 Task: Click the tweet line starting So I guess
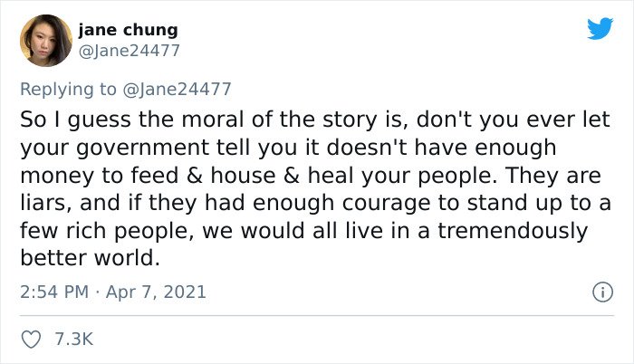[x=315, y=120]
